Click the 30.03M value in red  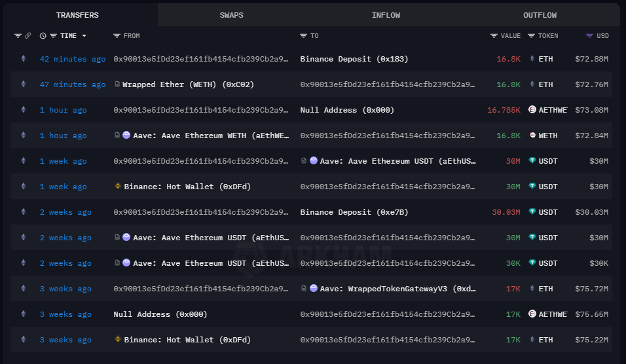tap(506, 212)
